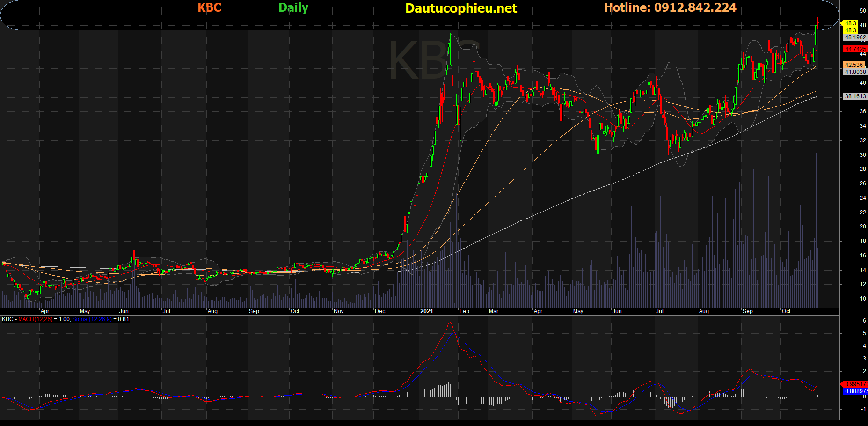Select the 38.1613 moving average tag
This screenshot has width=868, height=426.
coord(855,96)
